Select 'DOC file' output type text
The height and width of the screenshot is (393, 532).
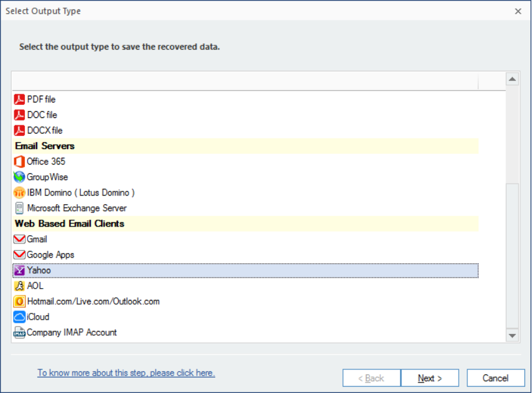[x=42, y=115]
